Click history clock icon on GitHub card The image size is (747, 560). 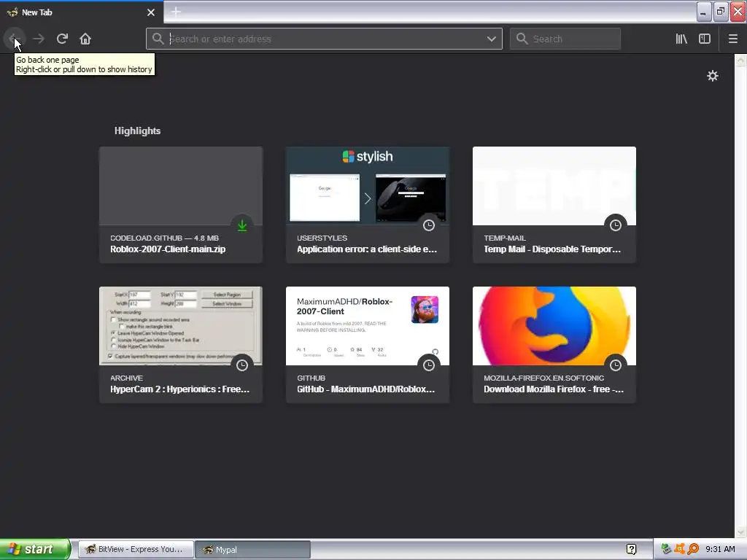(x=429, y=365)
